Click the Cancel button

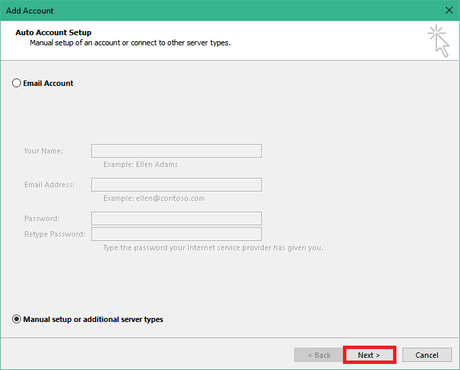point(427,355)
